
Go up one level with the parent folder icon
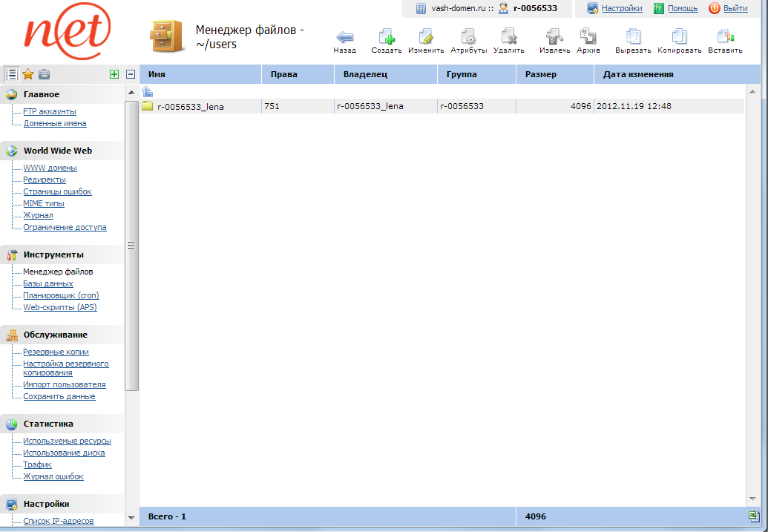(147, 91)
